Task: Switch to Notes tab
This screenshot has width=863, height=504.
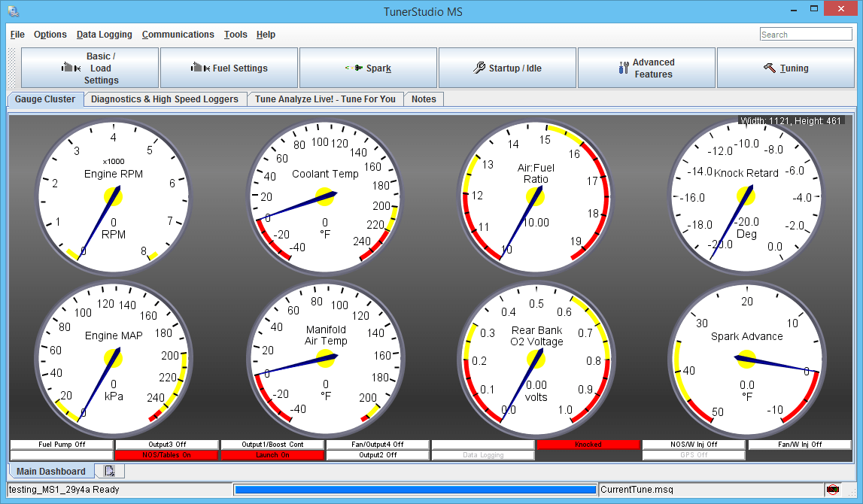Action: 424,99
